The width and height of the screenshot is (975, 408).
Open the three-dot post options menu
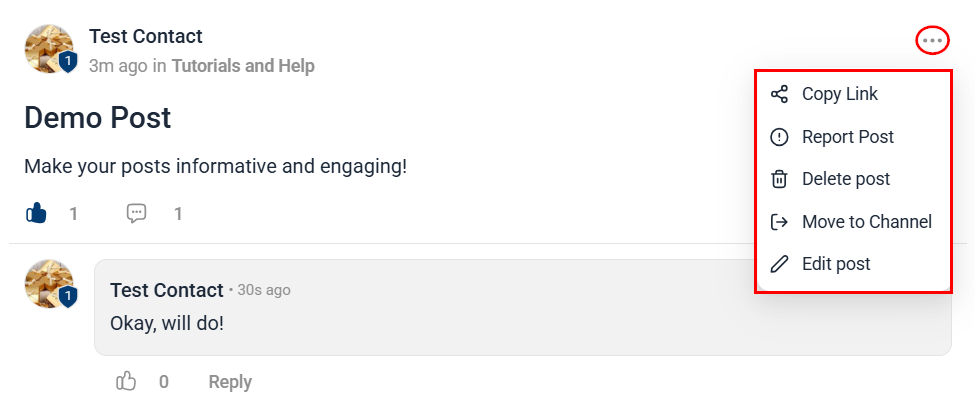[932, 41]
